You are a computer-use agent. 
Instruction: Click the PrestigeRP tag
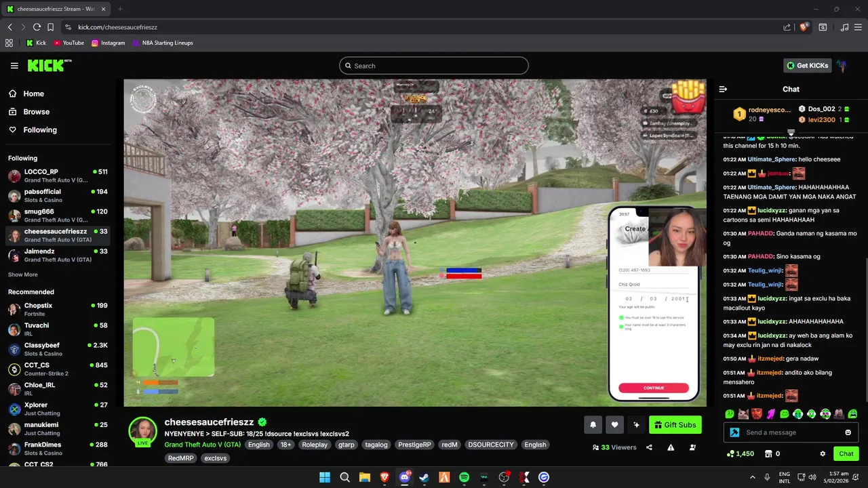click(x=414, y=445)
